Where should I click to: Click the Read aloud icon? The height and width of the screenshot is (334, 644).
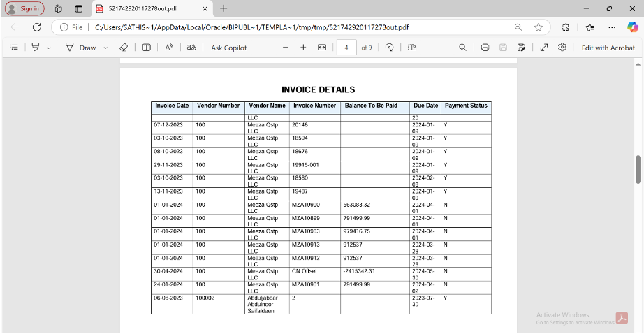169,48
